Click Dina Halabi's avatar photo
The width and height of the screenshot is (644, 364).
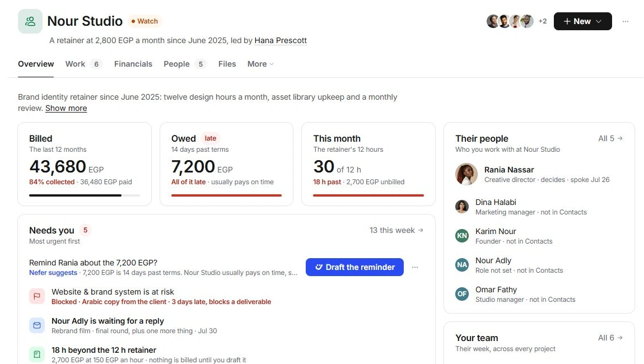point(461,207)
